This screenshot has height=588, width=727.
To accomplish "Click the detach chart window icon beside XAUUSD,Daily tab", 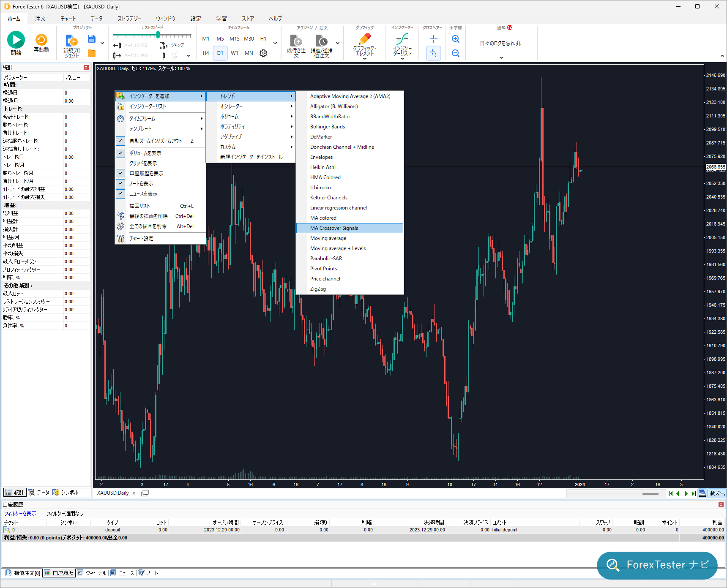I will click(x=145, y=493).
